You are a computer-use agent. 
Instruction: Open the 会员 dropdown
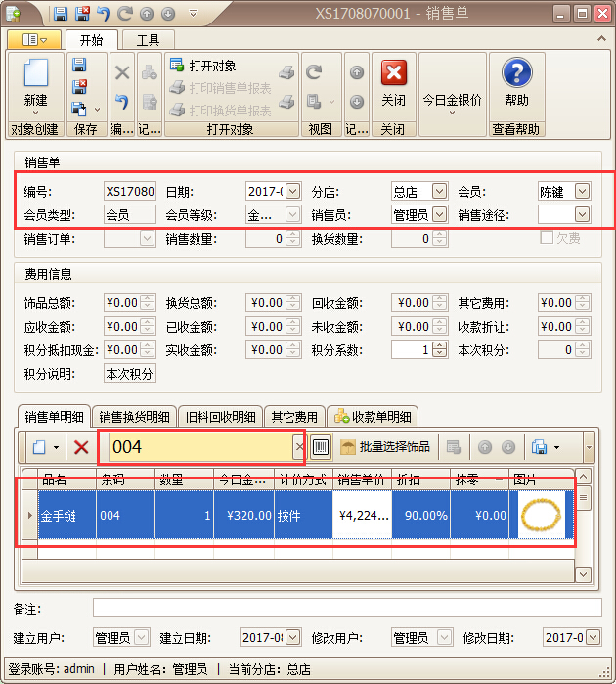click(583, 191)
